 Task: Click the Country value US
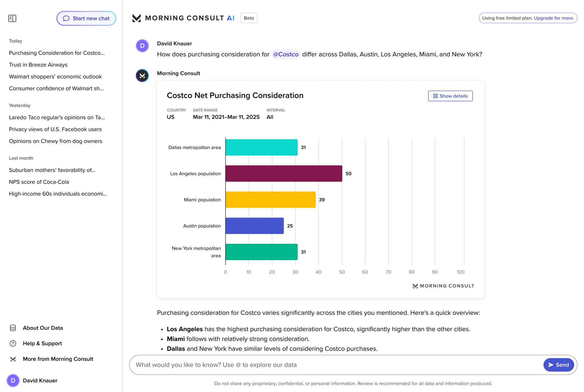pyautogui.click(x=171, y=117)
